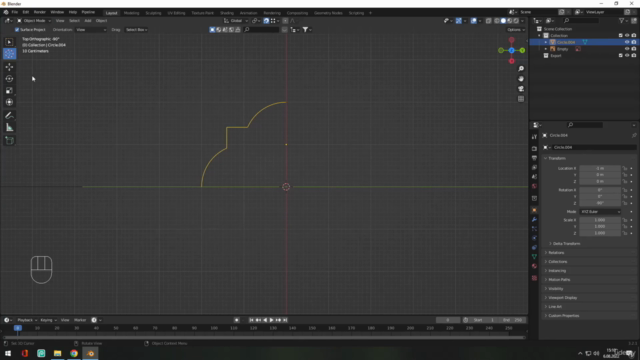Open the Object Mode dropdown
This screenshot has width=640, height=360.
point(34,21)
